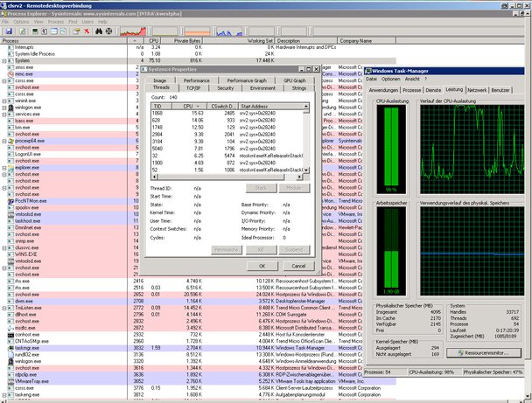Image resolution: width=532 pixels, height=403 pixels.
Task: Click the rundll32.exe process icon
Action: pos(10,355)
